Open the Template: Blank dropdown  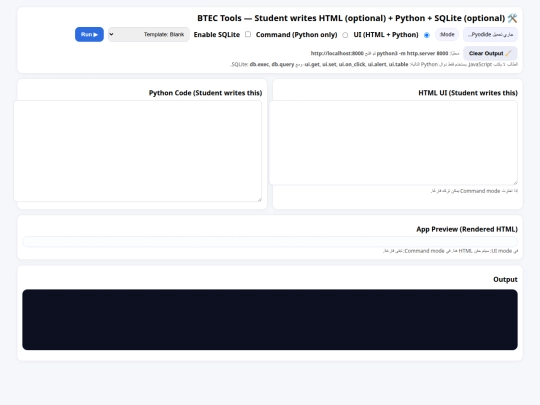(x=149, y=34)
